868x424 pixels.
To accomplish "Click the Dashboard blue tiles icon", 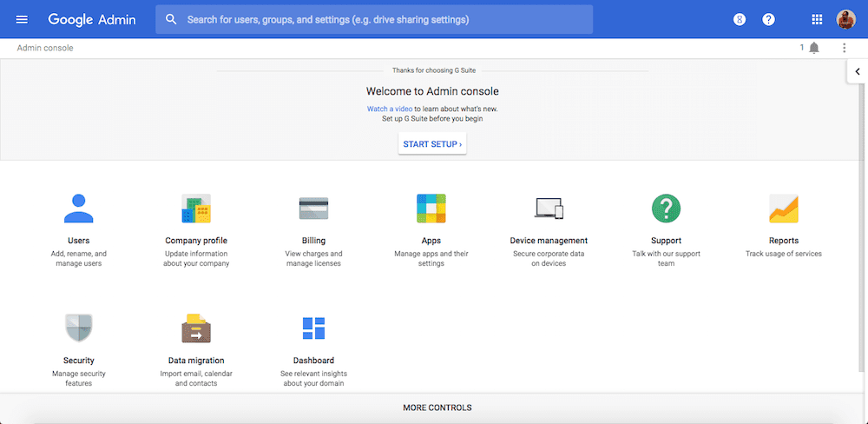I will pos(313,328).
